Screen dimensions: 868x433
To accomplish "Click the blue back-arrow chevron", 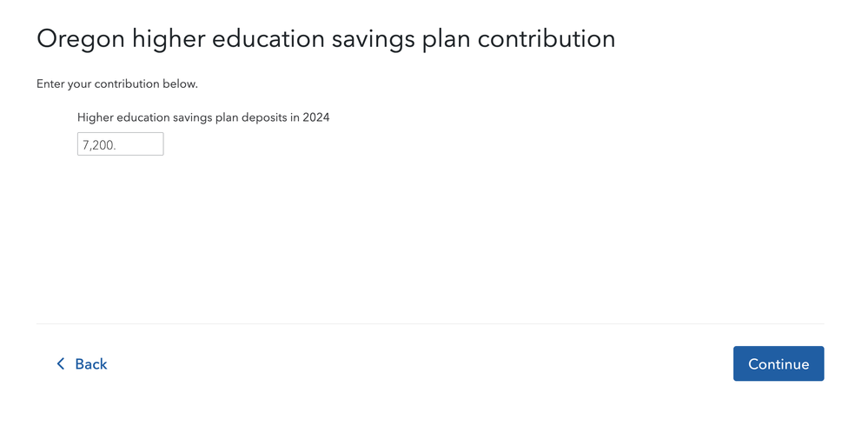I will click(61, 363).
